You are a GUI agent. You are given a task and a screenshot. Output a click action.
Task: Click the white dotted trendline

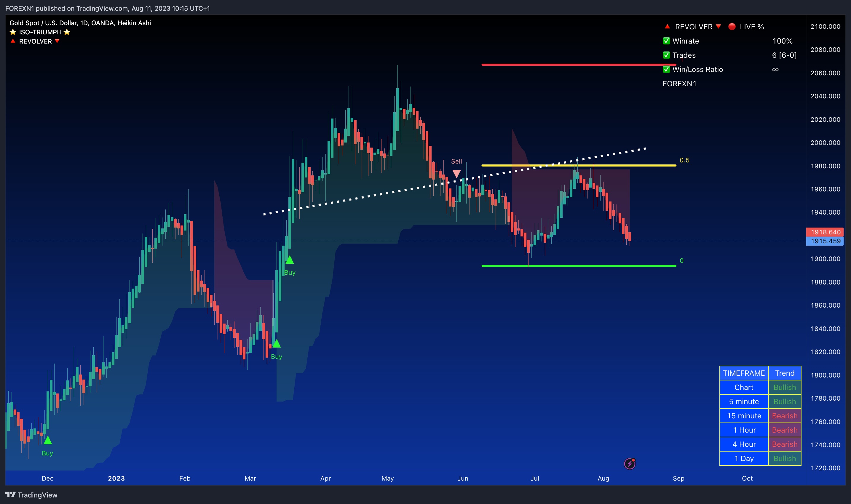click(455, 181)
